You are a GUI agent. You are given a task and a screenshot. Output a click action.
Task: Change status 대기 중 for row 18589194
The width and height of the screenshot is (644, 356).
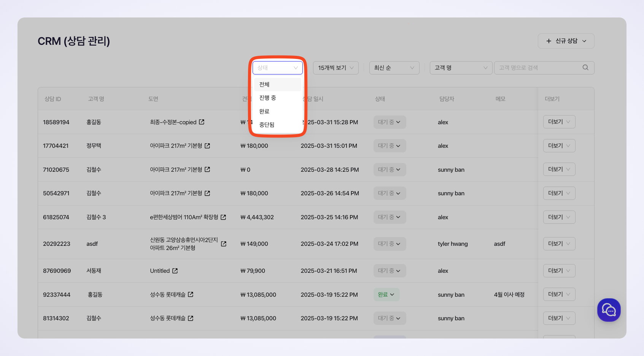[x=390, y=122]
